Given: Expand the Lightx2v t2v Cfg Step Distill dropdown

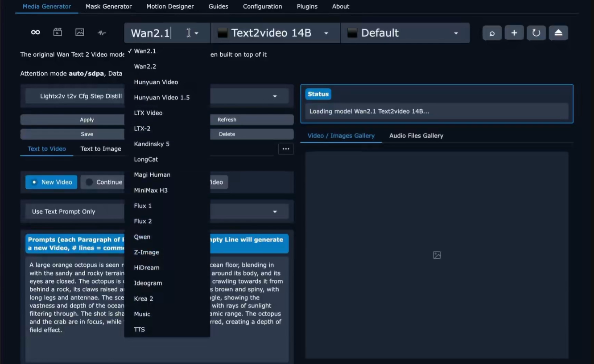Looking at the screenshot, I should point(157,96).
